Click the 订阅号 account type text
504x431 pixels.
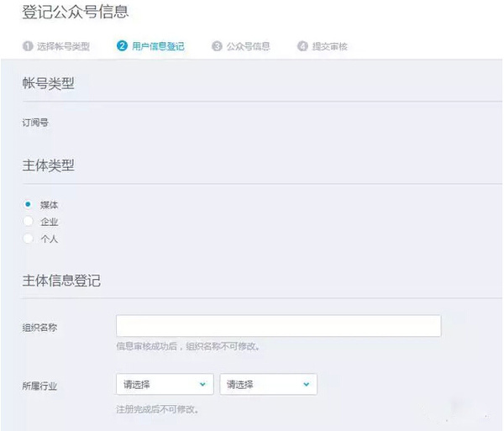point(35,123)
